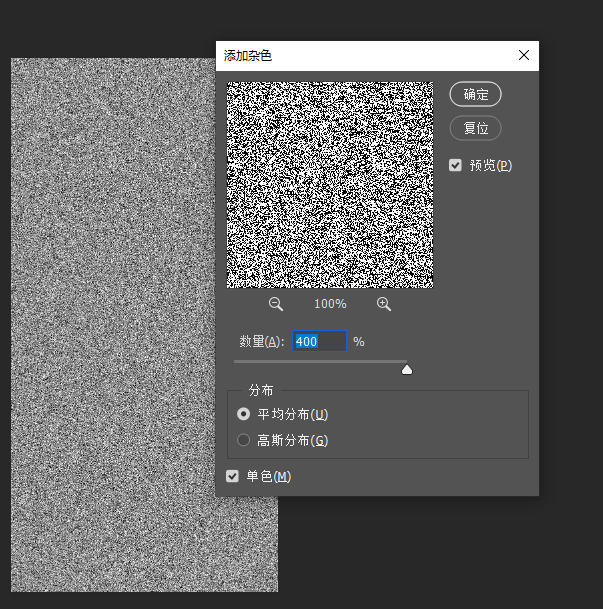Screen dimensions: 603x609
Task: Click the 数量(A) label
Action: tap(262, 341)
